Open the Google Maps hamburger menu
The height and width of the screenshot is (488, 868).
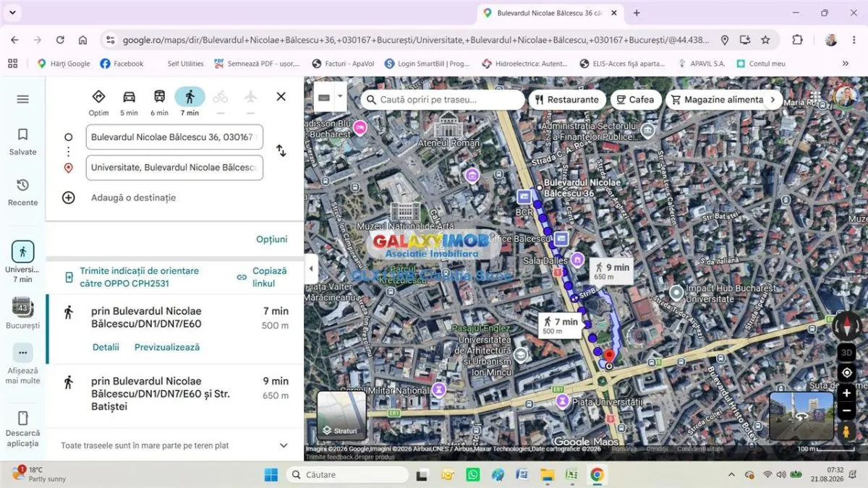(x=22, y=99)
